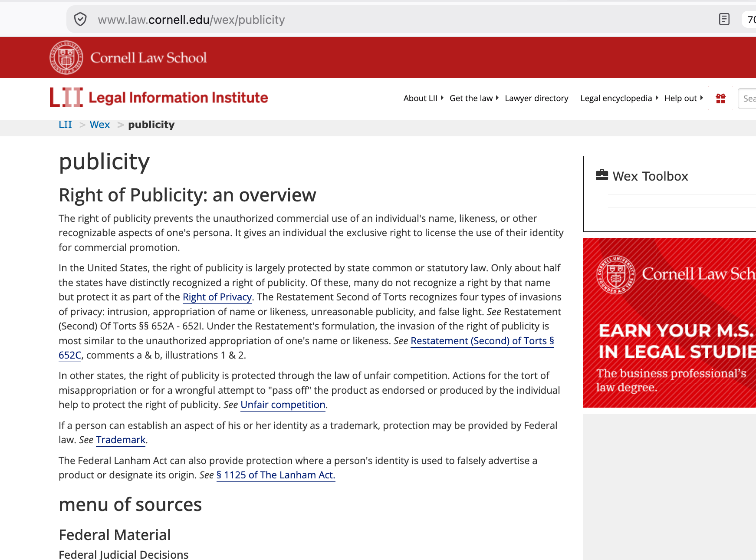Expand the Legal encyclopedia menu arrow

tap(657, 98)
